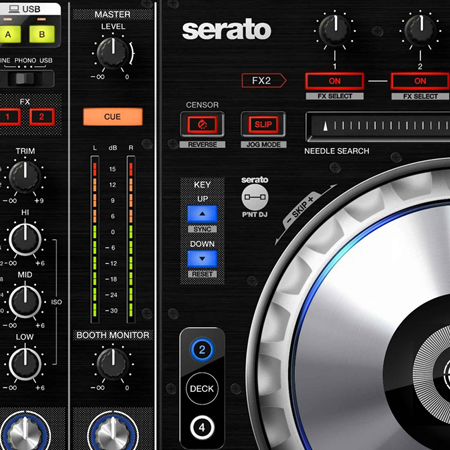Click the CENSOR reverse icon button
The image size is (450, 450).
[202, 125]
